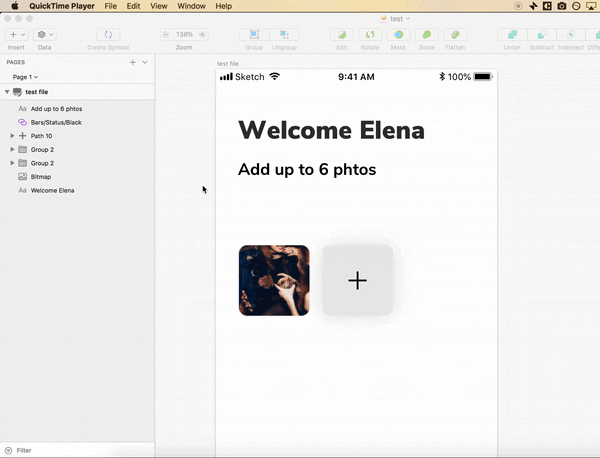Open the Page 1 dropdown
The image size is (600, 458).
click(x=25, y=77)
